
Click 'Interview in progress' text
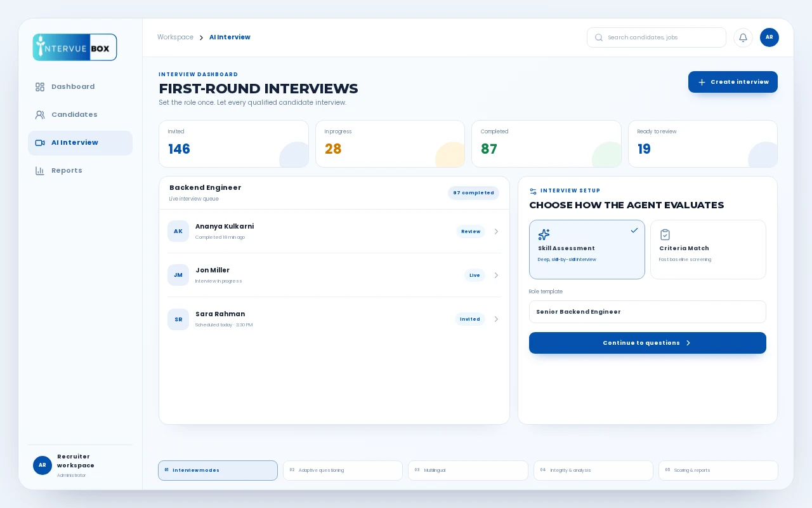(x=219, y=281)
